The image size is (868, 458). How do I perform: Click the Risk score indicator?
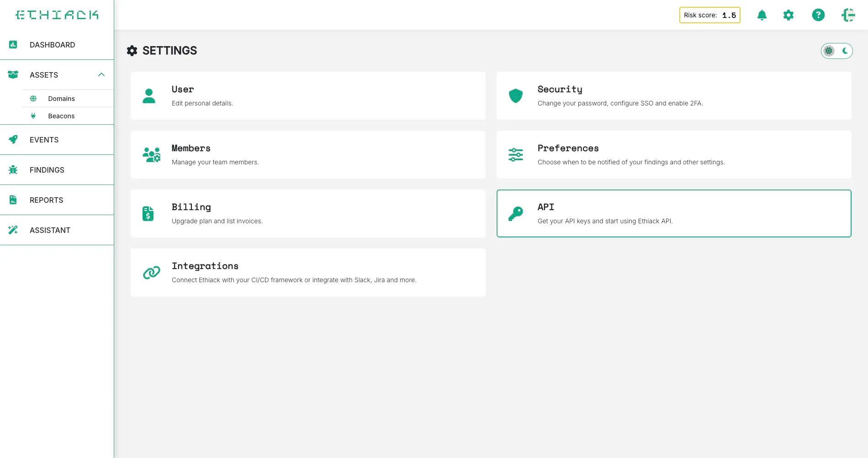pyautogui.click(x=709, y=15)
